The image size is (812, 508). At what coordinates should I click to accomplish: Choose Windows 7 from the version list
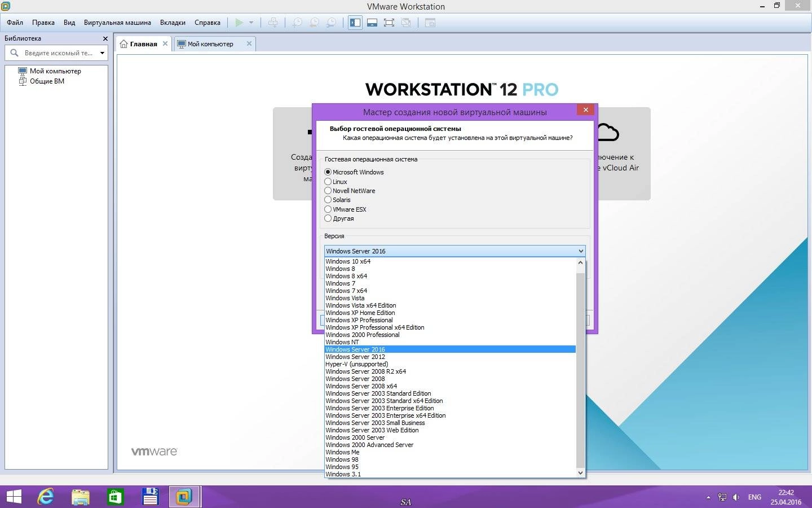click(450, 283)
